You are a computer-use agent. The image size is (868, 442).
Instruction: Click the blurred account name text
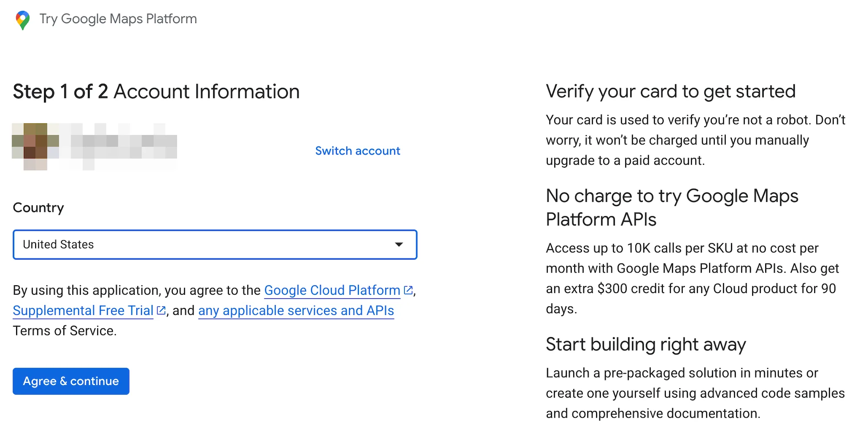click(124, 147)
